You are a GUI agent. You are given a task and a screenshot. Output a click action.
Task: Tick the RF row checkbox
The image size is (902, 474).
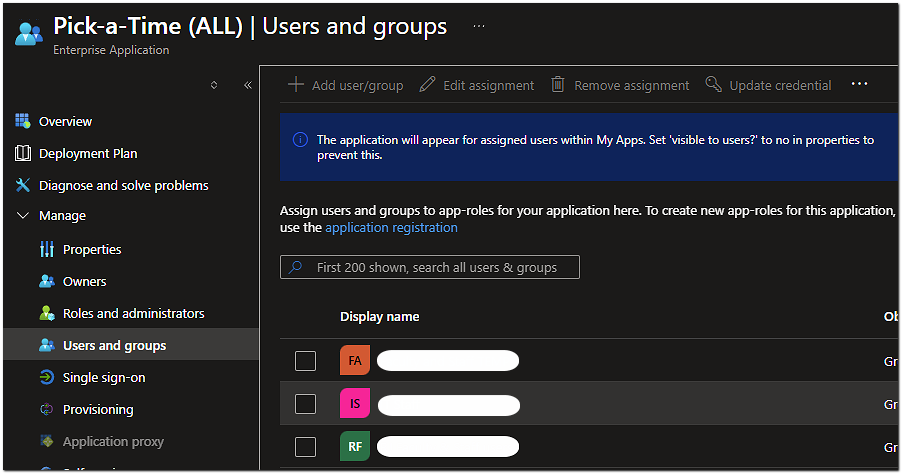[305, 446]
